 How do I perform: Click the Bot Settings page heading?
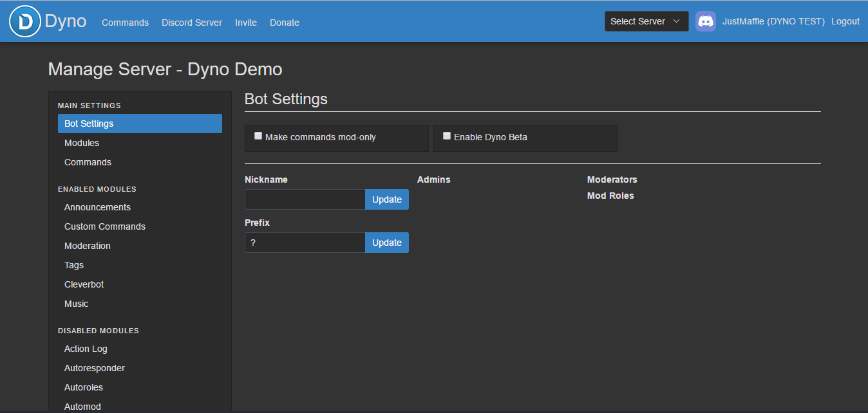pyautogui.click(x=286, y=99)
